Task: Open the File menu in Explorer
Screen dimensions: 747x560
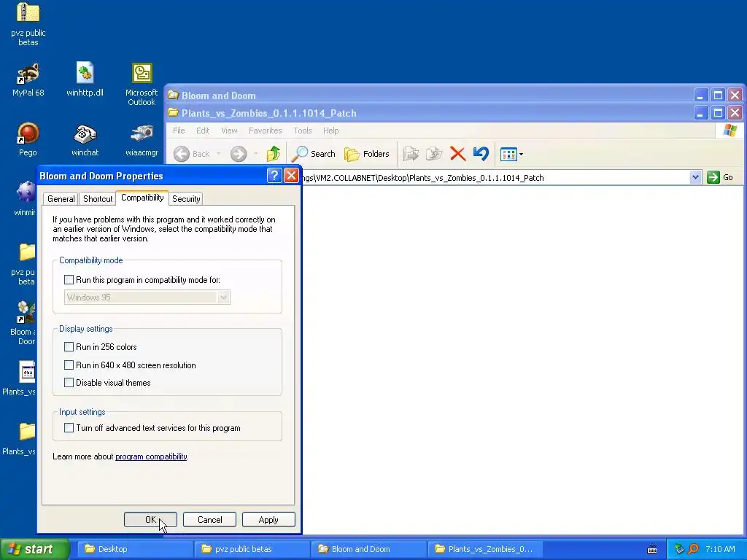Action: point(179,131)
